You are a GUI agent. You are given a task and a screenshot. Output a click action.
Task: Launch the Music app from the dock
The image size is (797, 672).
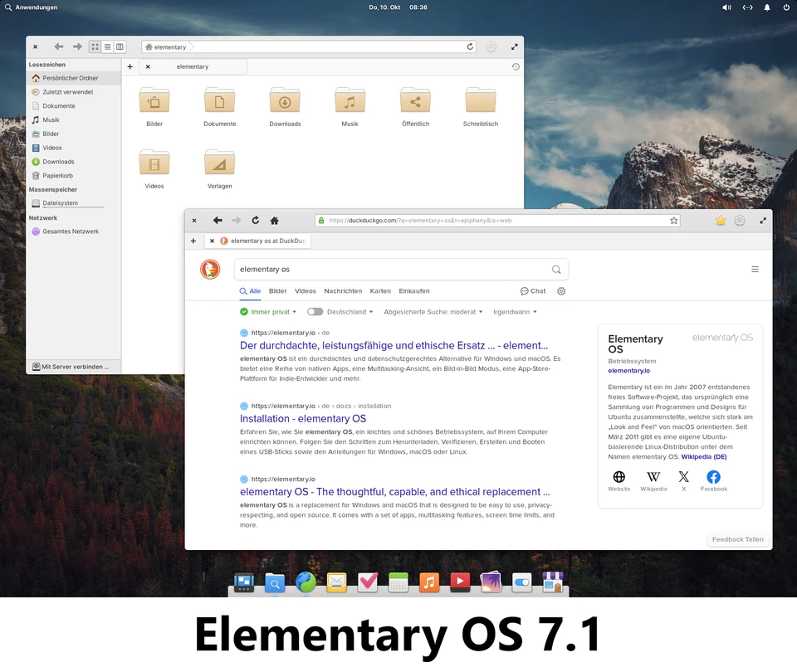[x=428, y=582]
